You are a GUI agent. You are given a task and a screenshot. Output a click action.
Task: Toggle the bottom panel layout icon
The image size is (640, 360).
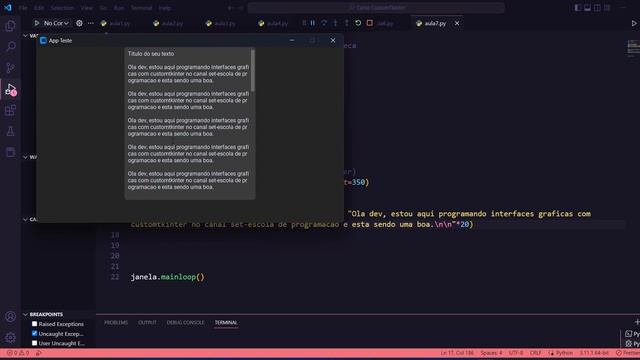[587, 8]
